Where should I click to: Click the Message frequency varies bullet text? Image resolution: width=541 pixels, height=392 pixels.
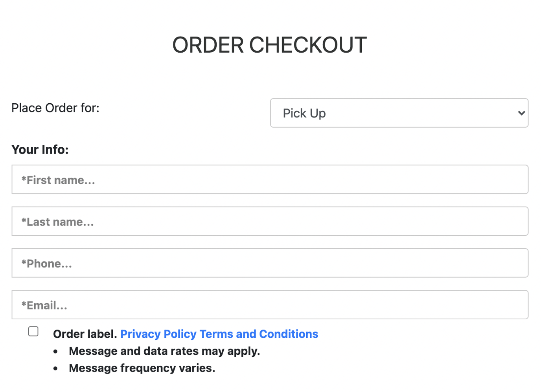click(x=142, y=368)
